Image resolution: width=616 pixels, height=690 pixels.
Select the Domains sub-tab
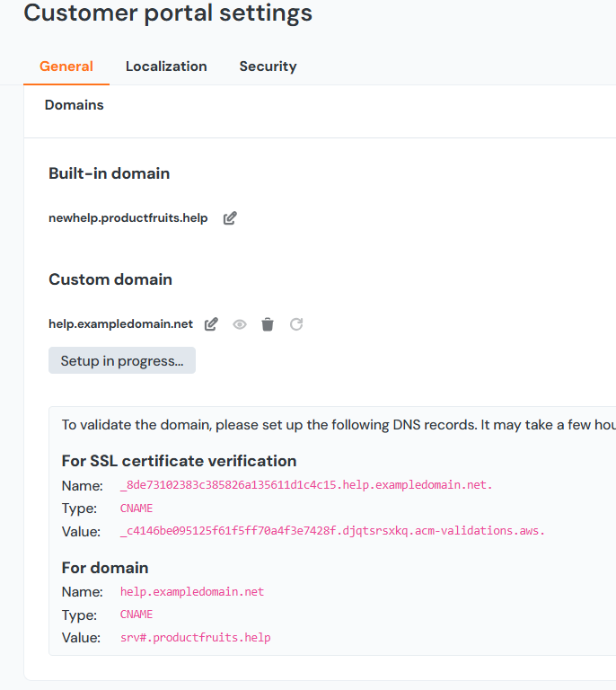75,105
